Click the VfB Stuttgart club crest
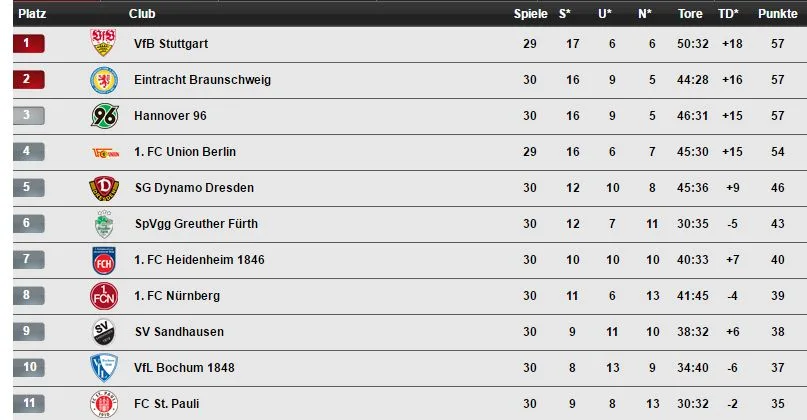Screen dimensions: 807x420 (x=103, y=43)
